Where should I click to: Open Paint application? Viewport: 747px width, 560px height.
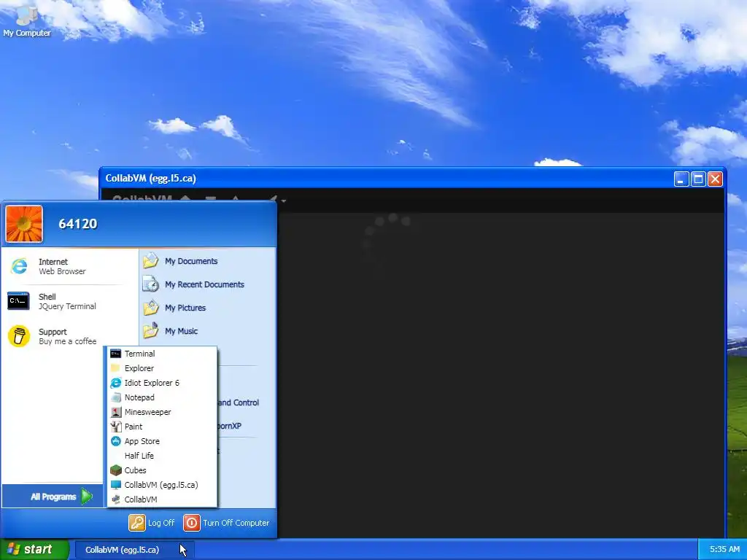162,427
